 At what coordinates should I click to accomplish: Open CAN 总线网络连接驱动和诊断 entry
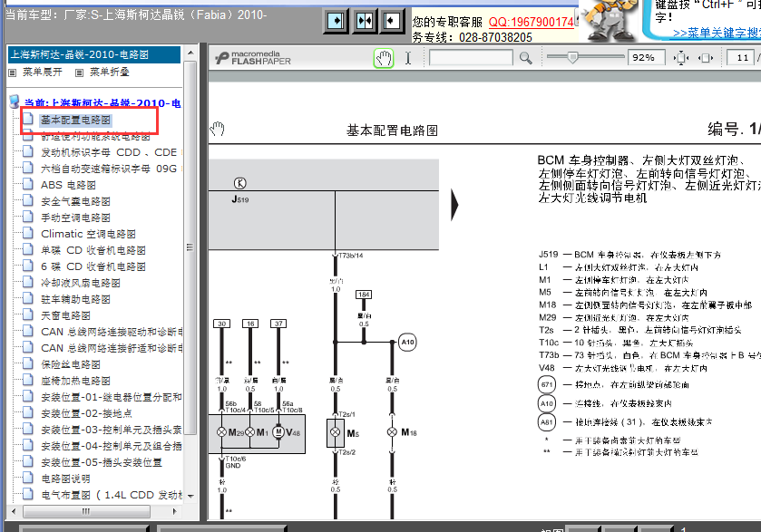pos(112,332)
